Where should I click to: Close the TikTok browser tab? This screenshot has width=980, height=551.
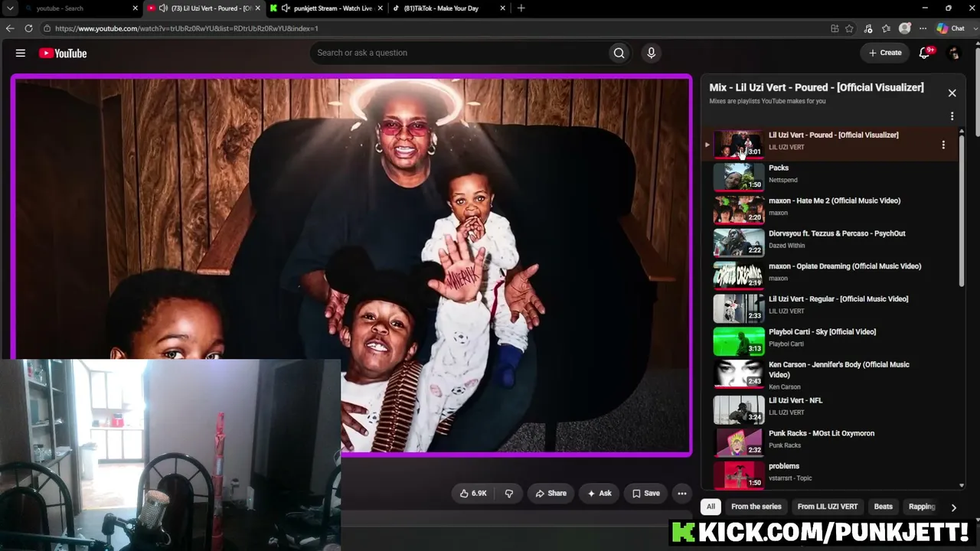coord(503,8)
